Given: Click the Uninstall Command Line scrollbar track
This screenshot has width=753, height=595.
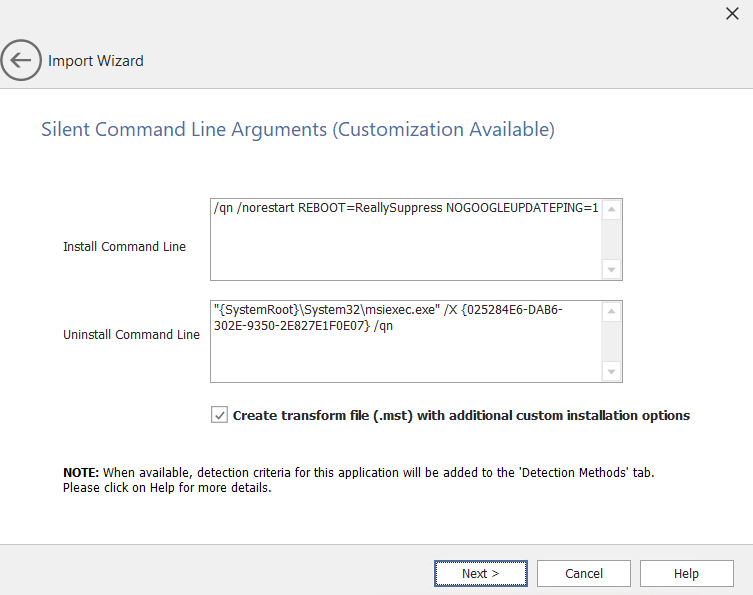Looking at the screenshot, I should pos(612,341).
